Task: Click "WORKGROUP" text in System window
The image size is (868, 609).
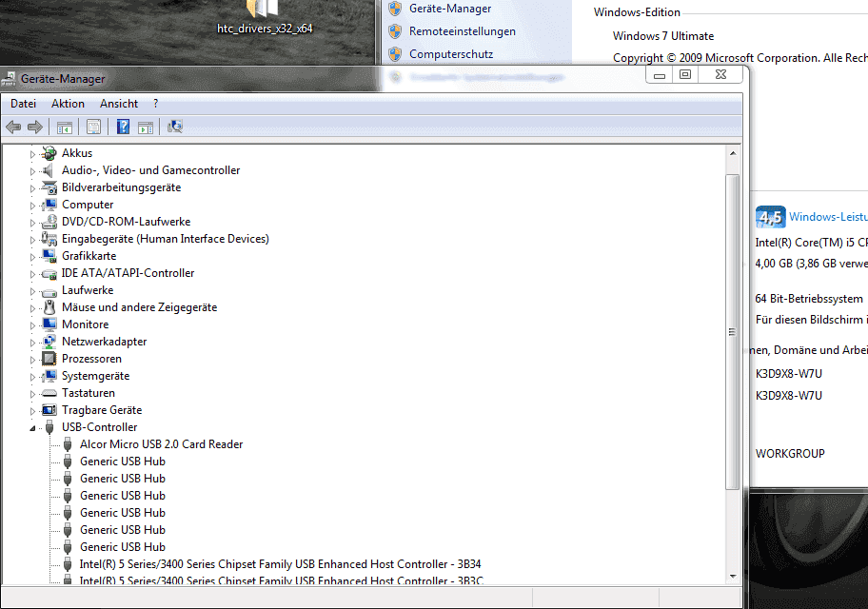Action: 790,454
